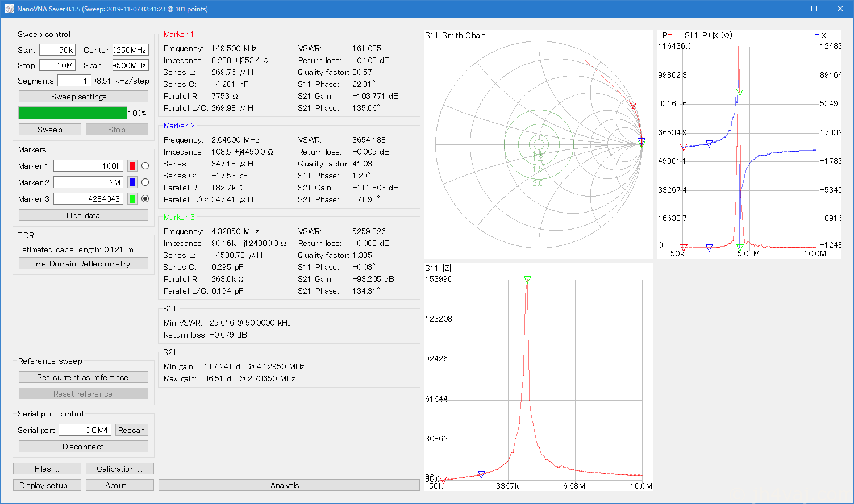Rescan serial ports
Screen dimensions: 854x504
[x=131, y=430]
